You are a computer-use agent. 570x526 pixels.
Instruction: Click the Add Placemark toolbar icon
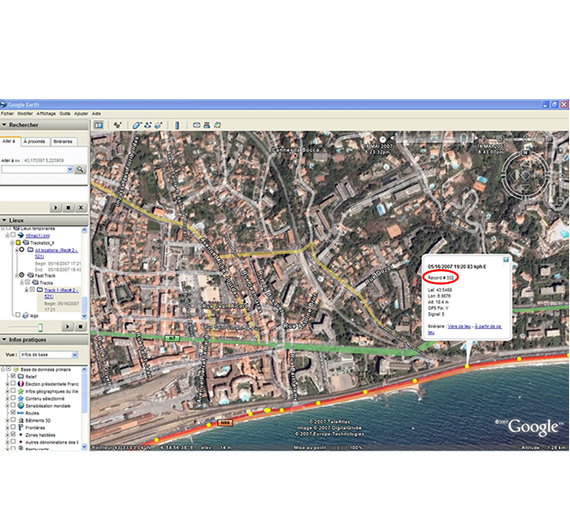(x=117, y=125)
